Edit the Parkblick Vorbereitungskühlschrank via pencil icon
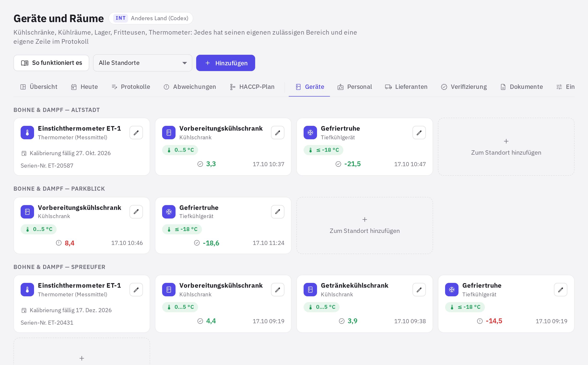 pyautogui.click(x=136, y=212)
